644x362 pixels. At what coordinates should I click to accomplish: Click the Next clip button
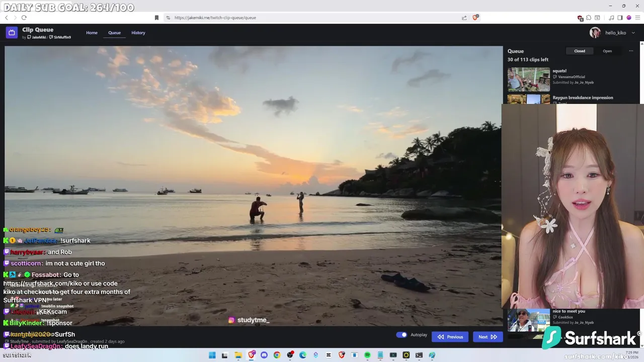point(488,337)
